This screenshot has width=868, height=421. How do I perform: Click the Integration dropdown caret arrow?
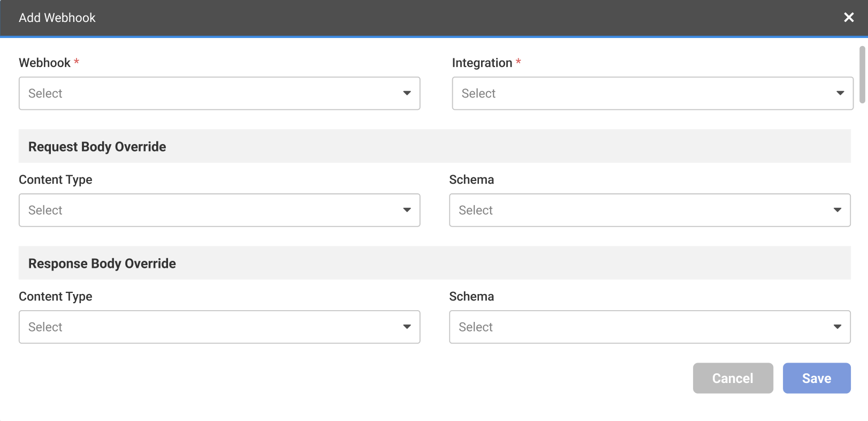(840, 93)
